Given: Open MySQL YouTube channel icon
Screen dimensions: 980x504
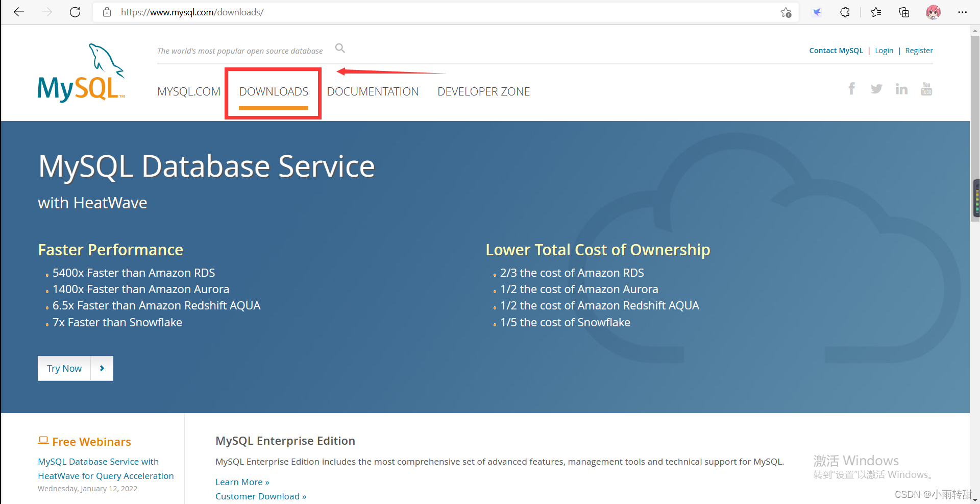Looking at the screenshot, I should click(x=926, y=89).
